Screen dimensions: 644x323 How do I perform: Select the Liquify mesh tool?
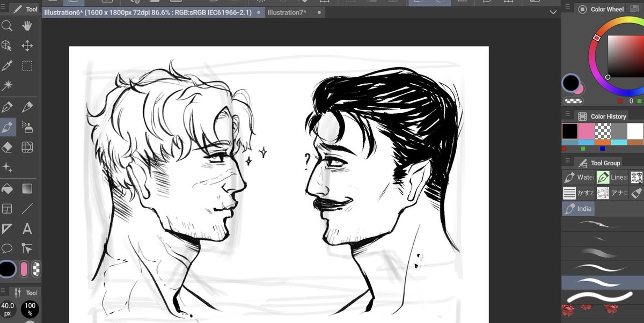pos(27,147)
